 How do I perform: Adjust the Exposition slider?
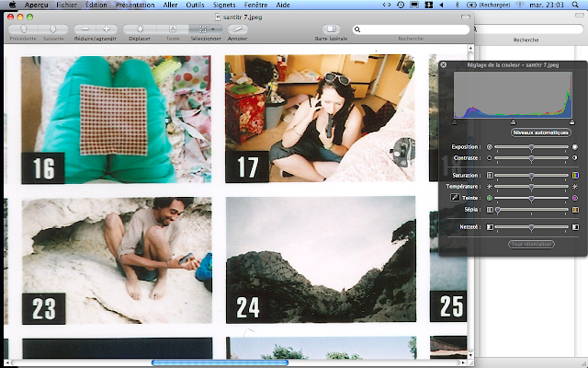531,147
